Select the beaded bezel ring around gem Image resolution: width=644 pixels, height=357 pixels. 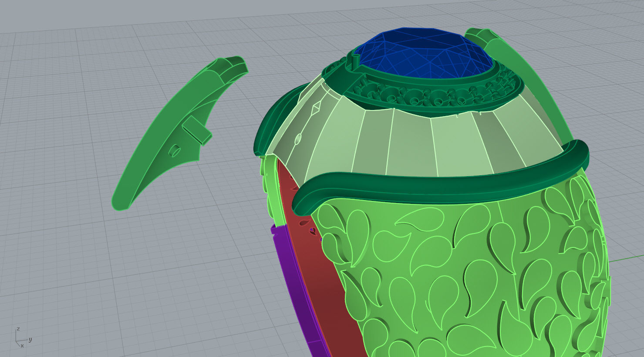[422, 92]
